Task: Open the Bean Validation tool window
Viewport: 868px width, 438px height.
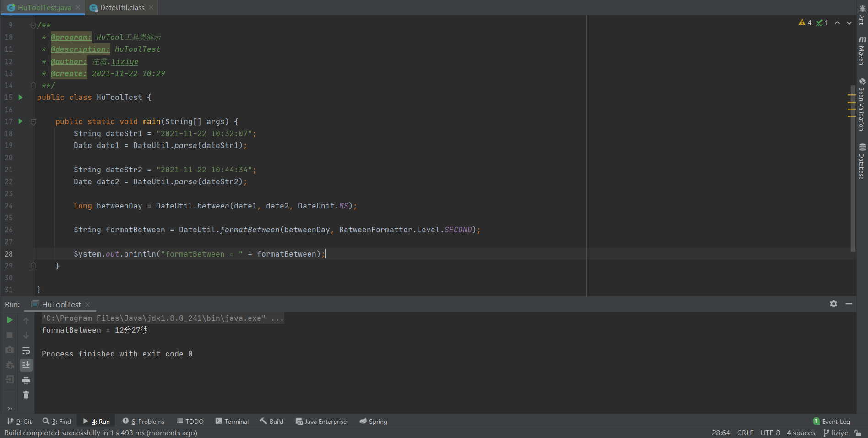Action: (x=862, y=104)
